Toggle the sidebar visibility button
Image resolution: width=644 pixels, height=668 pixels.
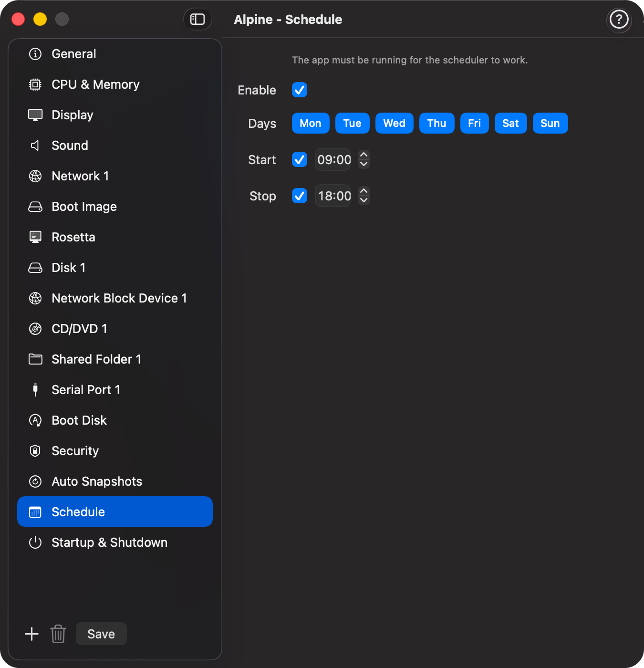[x=197, y=19]
